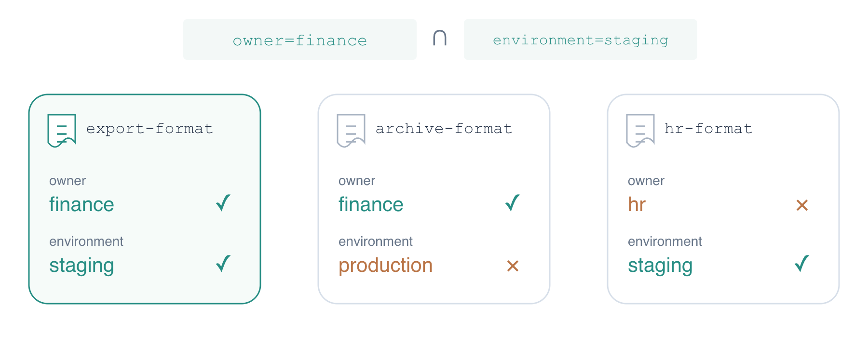Screen dimensions: 868x347
Task: Select the owner=finance filter chip
Action: [x=300, y=40]
